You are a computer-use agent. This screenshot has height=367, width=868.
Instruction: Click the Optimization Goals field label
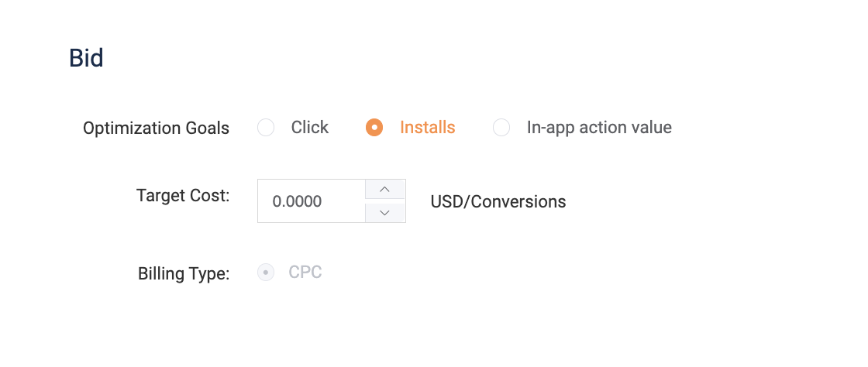point(156,129)
